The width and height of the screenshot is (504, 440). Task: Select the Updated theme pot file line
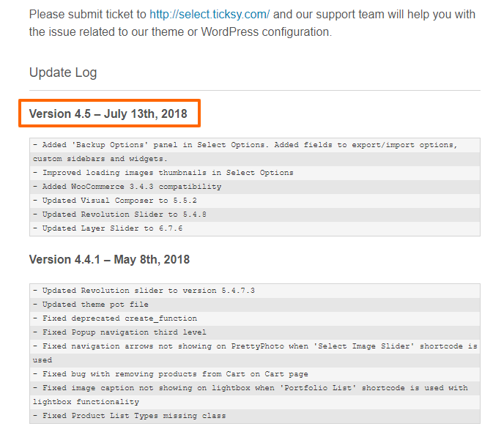(x=255, y=305)
